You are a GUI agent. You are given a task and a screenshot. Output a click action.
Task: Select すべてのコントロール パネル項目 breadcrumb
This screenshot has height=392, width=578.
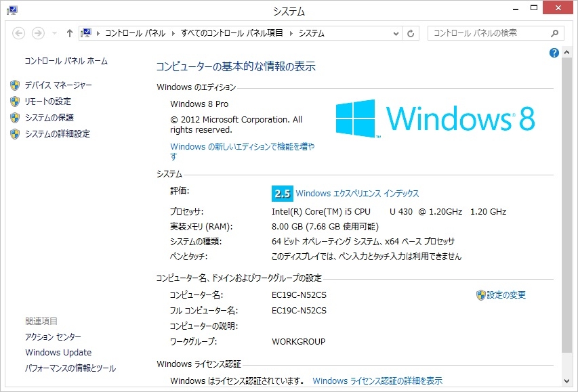click(232, 33)
